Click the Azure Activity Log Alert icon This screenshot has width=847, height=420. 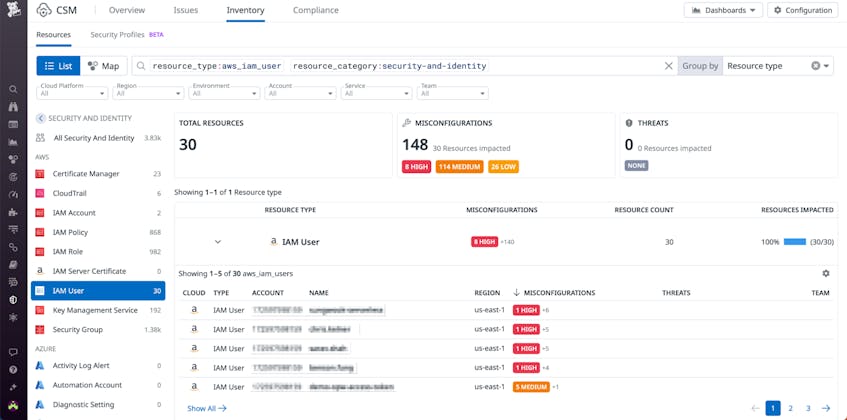[39, 365]
